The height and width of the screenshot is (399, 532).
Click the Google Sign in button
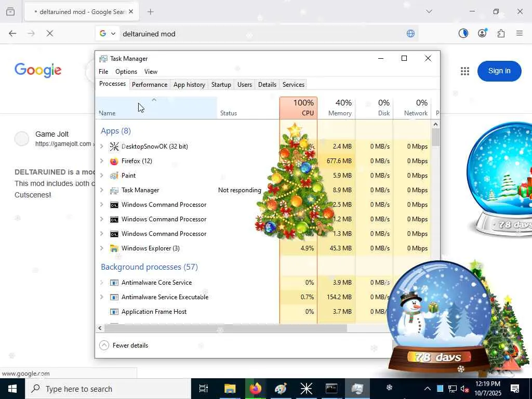tap(499, 71)
